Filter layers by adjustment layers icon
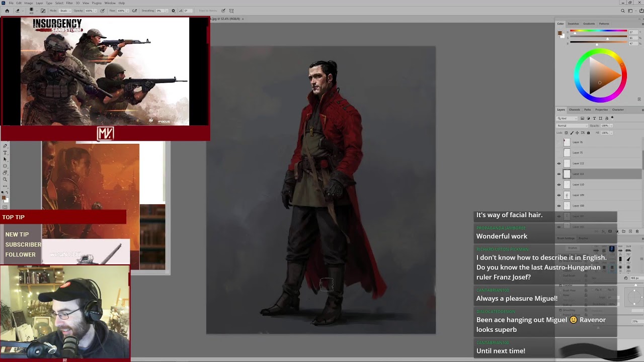 pos(588,118)
